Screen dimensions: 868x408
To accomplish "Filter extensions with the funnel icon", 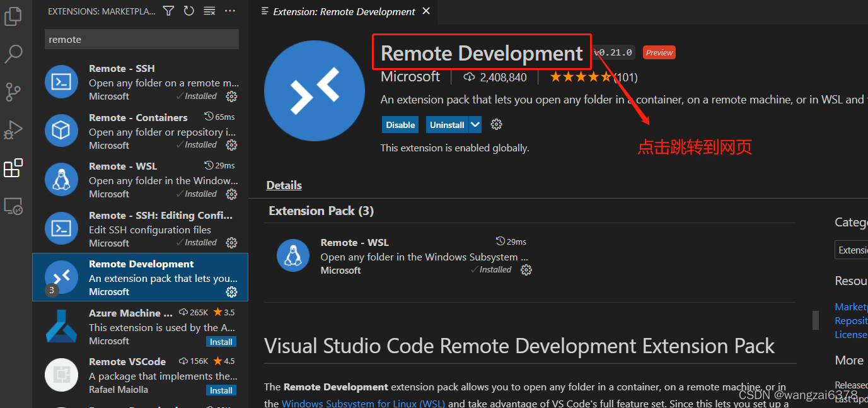I will pyautogui.click(x=168, y=11).
